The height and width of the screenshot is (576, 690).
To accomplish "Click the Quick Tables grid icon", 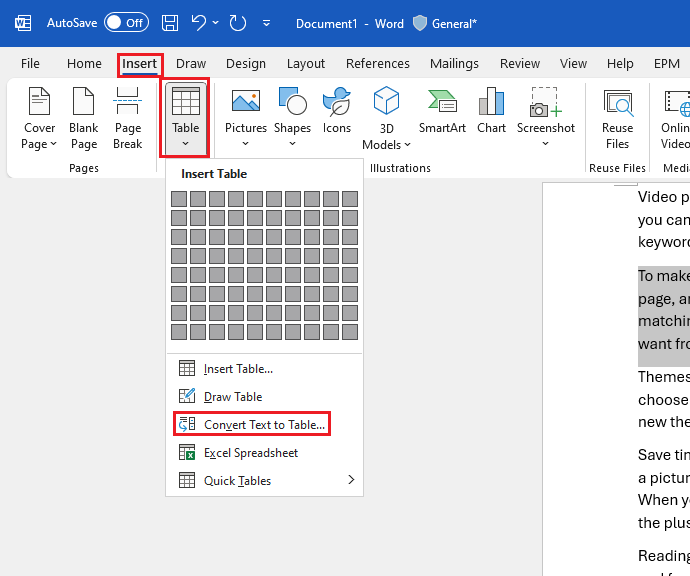I will tap(187, 480).
